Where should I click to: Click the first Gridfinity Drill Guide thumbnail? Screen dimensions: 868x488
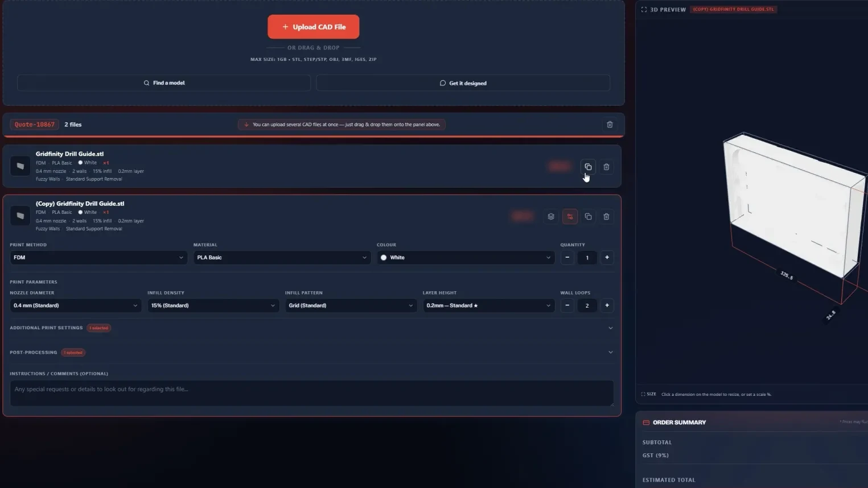[20, 166]
